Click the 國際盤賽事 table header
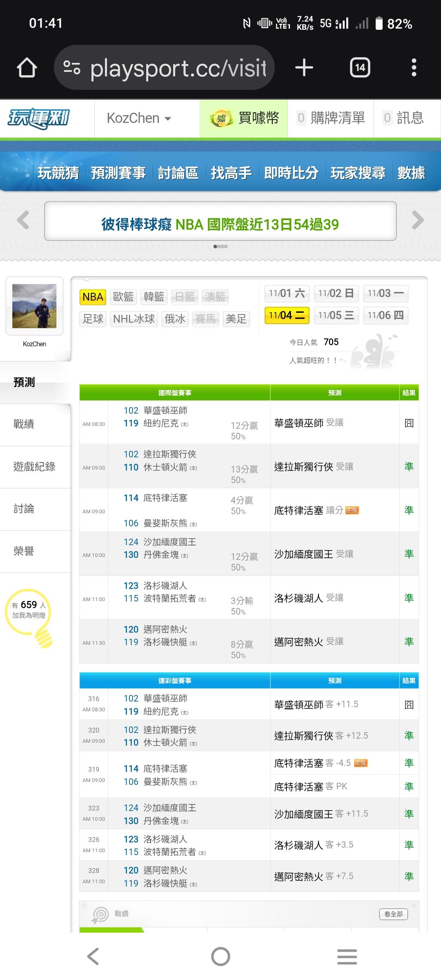 (x=175, y=393)
